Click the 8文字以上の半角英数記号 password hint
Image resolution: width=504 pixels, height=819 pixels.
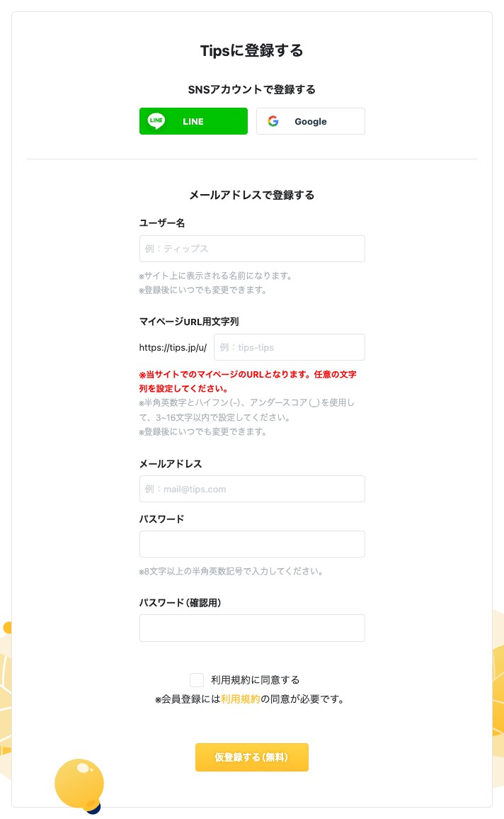click(x=231, y=572)
